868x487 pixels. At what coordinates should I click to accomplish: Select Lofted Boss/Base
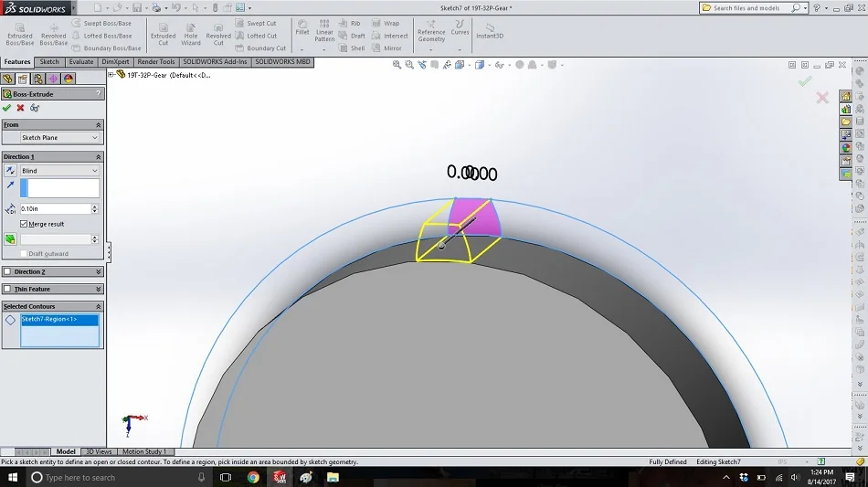click(x=101, y=36)
